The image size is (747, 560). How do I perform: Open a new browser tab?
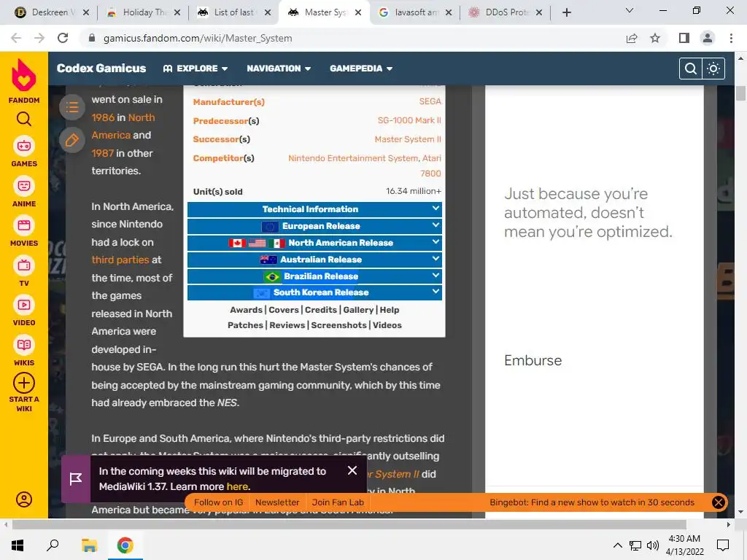pyautogui.click(x=566, y=13)
